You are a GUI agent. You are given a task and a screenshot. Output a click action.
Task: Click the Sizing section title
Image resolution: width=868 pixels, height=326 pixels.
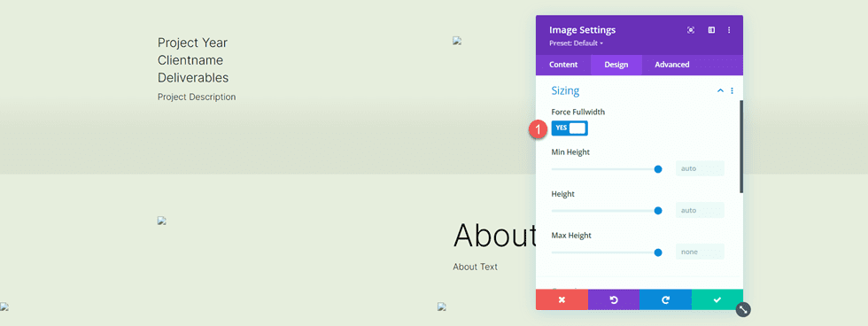pyautogui.click(x=565, y=90)
